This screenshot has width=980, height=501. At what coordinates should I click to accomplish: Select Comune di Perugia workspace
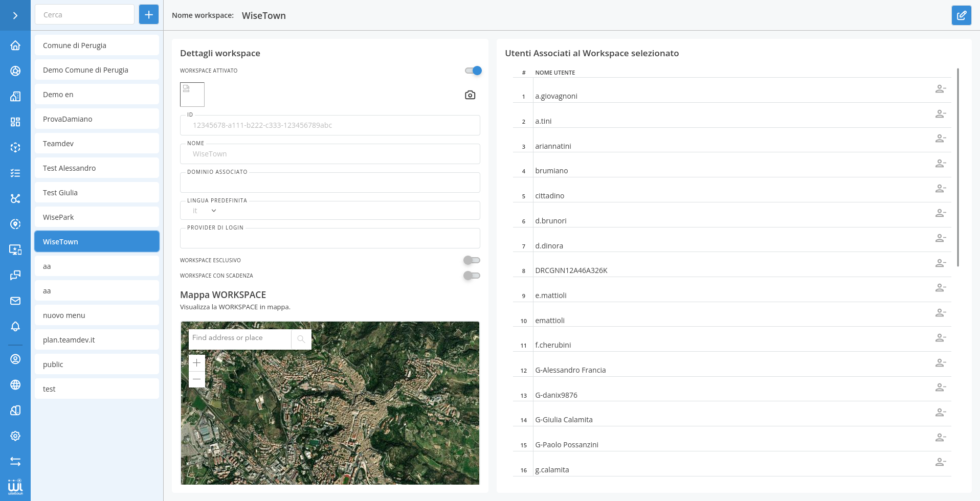(x=97, y=45)
